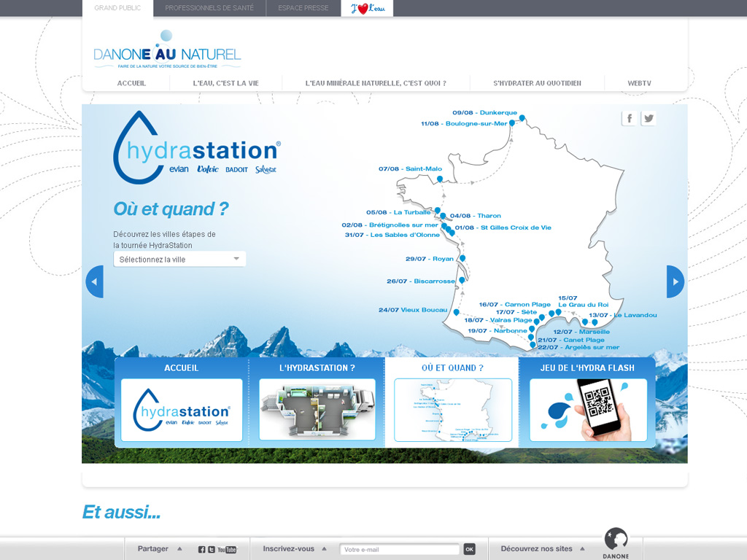Open S'hydrater au quotidien menu
This screenshot has height=560, width=747.
click(537, 83)
